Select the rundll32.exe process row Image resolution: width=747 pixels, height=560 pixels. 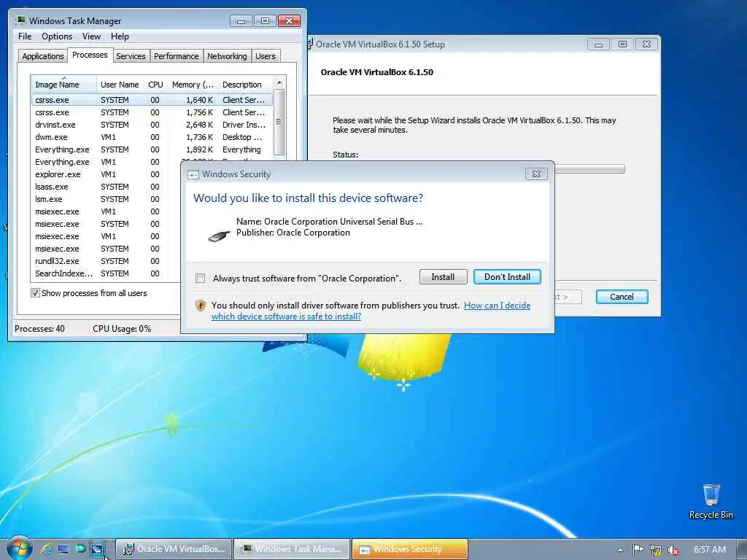[x=106, y=261]
